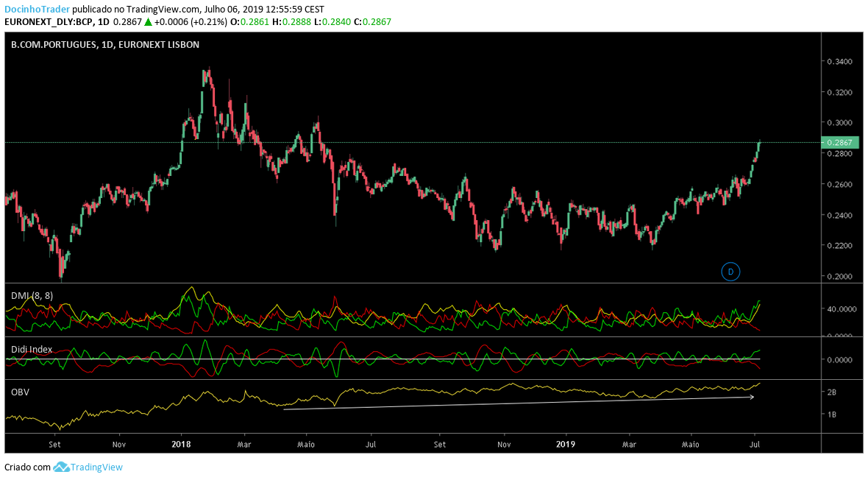The height and width of the screenshot is (480, 868).
Task: Click the 'publicado no TradingView.com' header text
Action: pyautogui.click(x=136, y=10)
